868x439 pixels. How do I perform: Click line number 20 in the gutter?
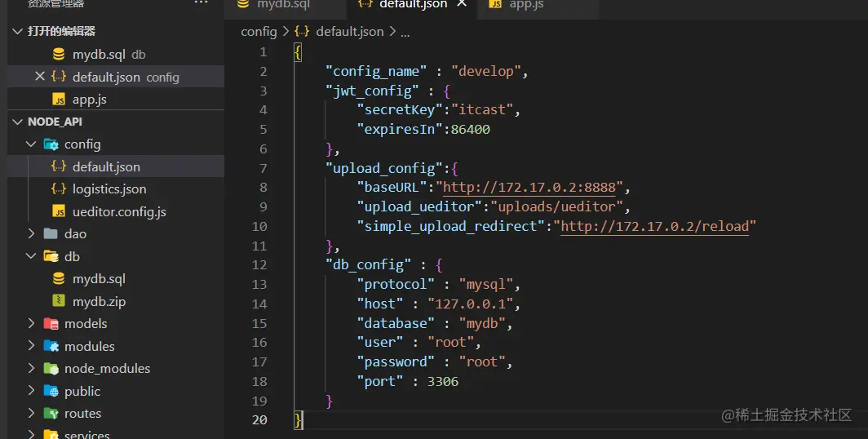coord(259,419)
